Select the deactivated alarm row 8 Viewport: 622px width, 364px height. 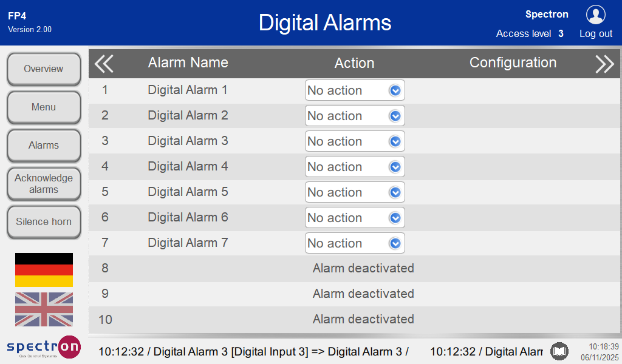click(x=363, y=268)
